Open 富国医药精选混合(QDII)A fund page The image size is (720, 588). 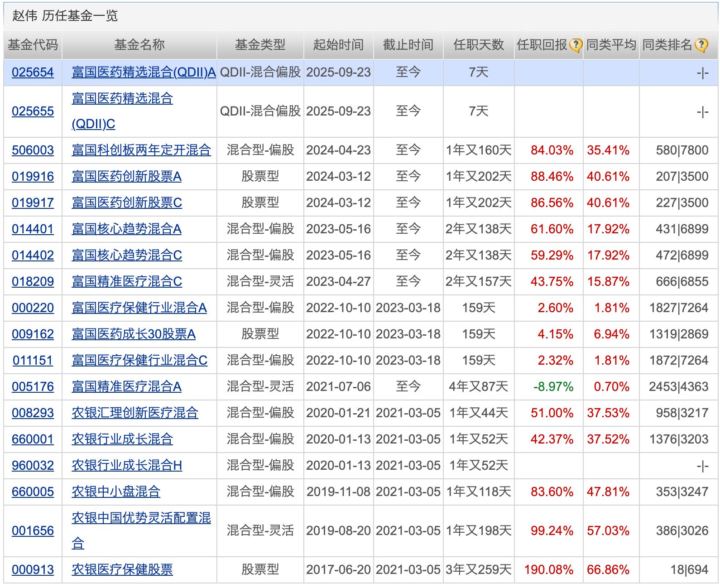tap(144, 72)
